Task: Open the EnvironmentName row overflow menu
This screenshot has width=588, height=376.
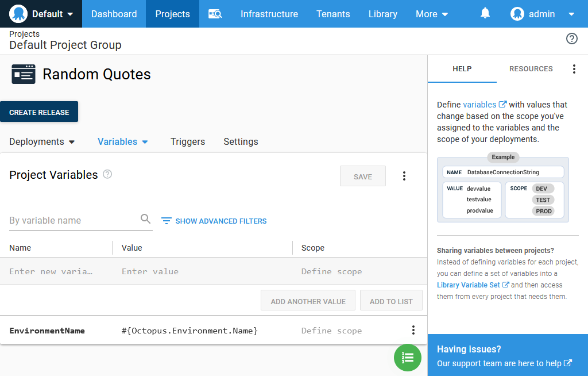Action: [413, 330]
